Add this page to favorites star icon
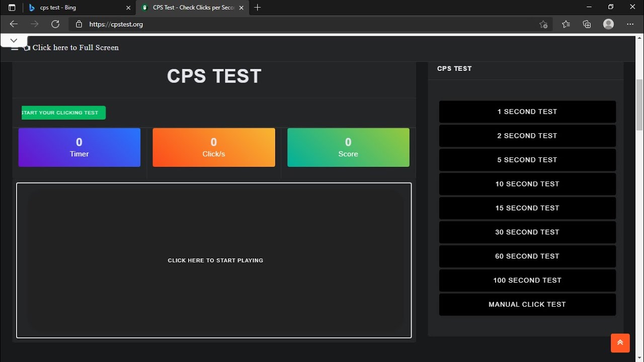This screenshot has width=644, height=362. (543, 24)
